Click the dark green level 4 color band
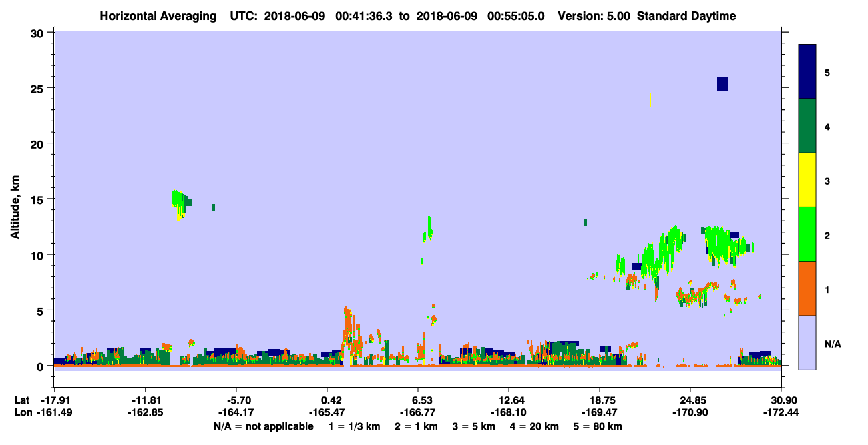Screen dimensions: 868x445 tap(807, 126)
